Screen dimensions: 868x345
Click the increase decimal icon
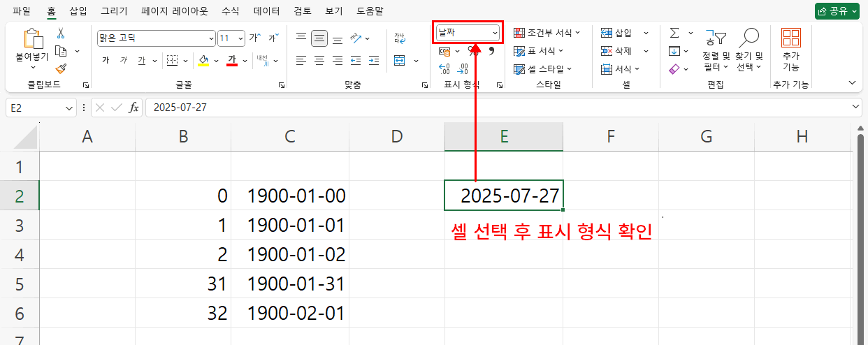(x=444, y=68)
